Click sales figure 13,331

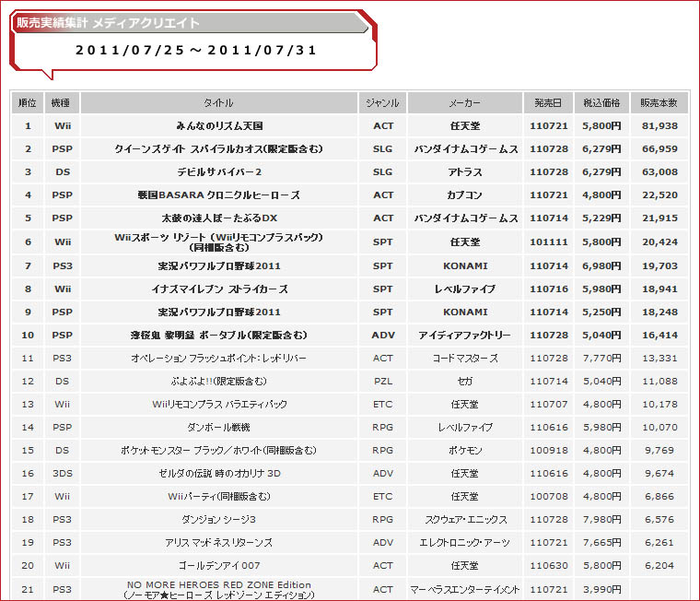[x=659, y=359]
